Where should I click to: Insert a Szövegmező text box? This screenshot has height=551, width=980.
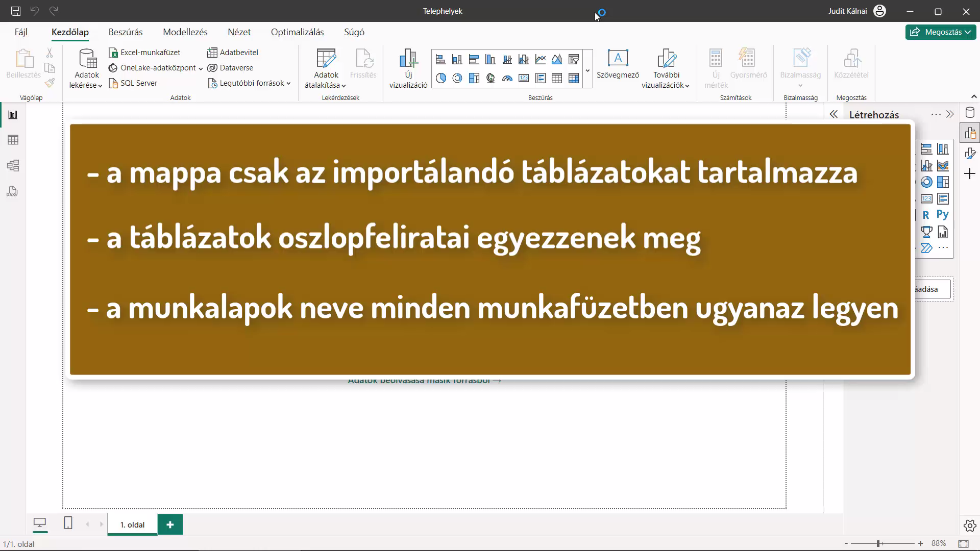[618, 64]
